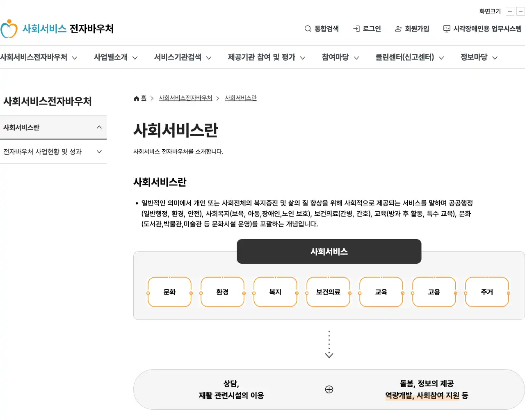Click the home icon in the breadcrumb

coord(136,98)
